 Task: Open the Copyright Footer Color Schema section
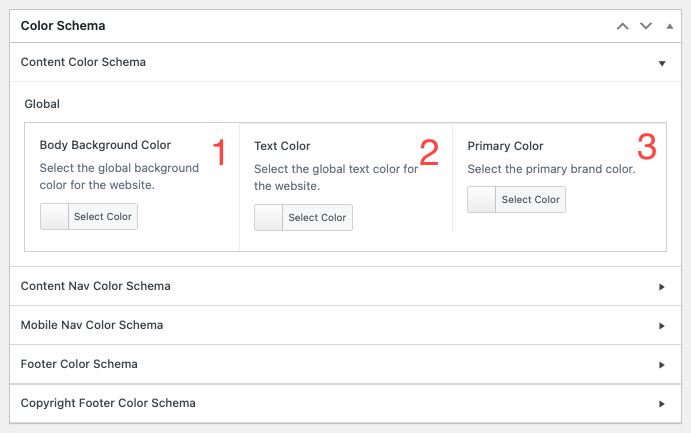pyautogui.click(x=108, y=403)
